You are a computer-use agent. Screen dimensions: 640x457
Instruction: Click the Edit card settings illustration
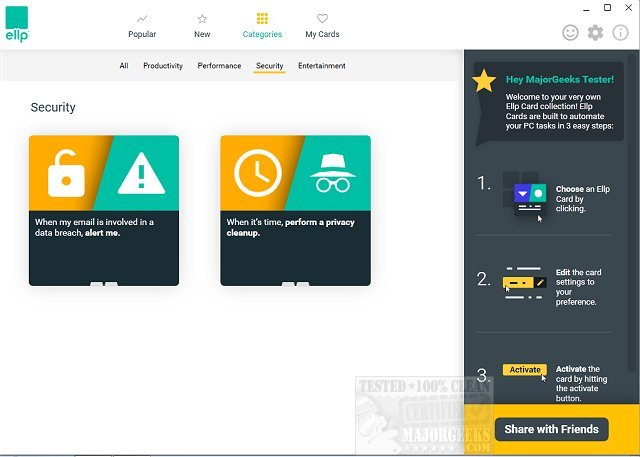point(524,283)
